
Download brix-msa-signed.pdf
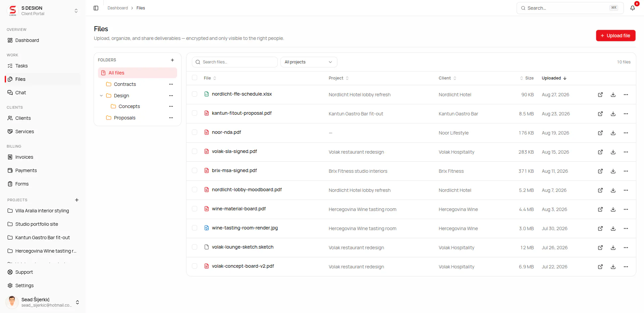tap(613, 171)
